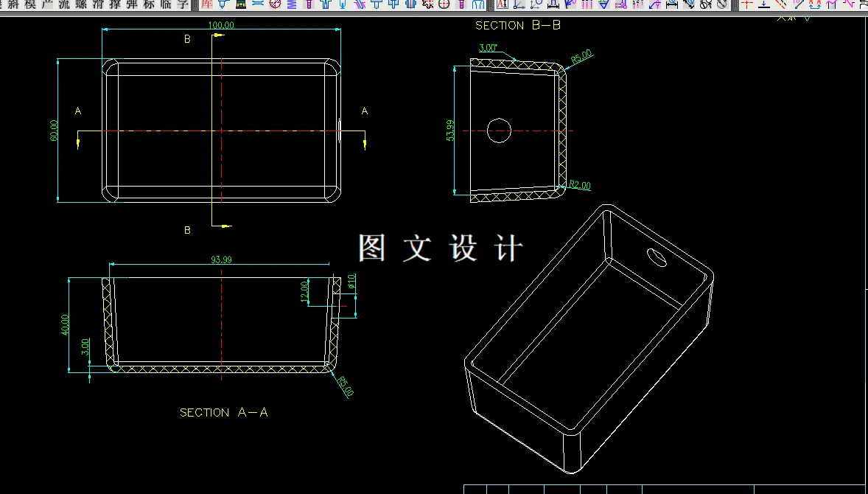
Task: Click the 40.00 height dimension text
Action: pyautogui.click(x=66, y=325)
